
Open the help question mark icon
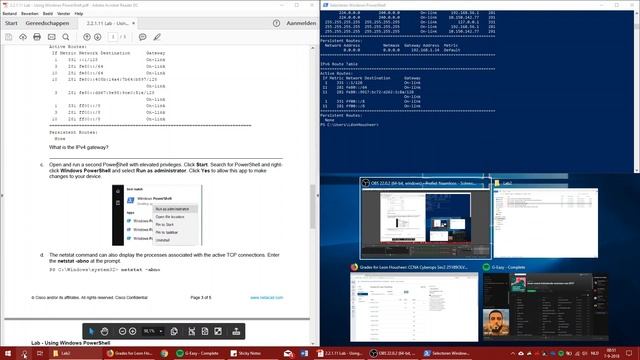(x=276, y=23)
